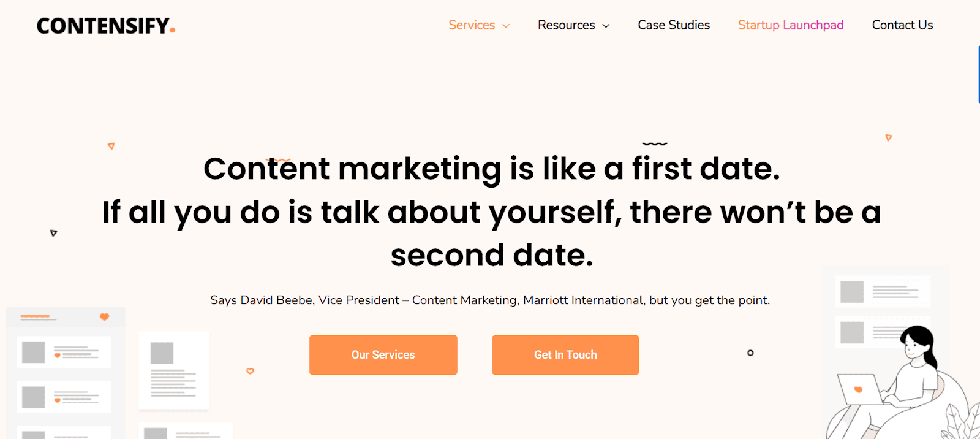Open the Resources menu
Image resolution: width=980 pixels, height=439 pixels.
point(566,25)
